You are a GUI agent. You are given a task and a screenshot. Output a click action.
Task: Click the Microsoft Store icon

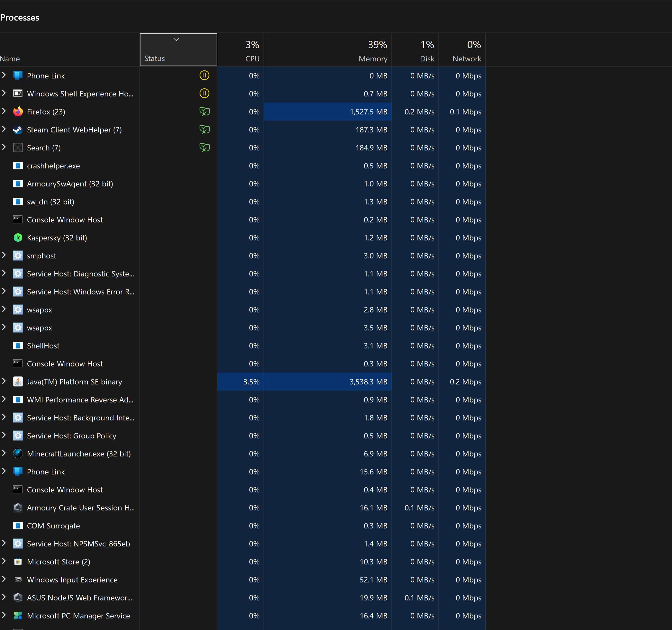click(18, 562)
